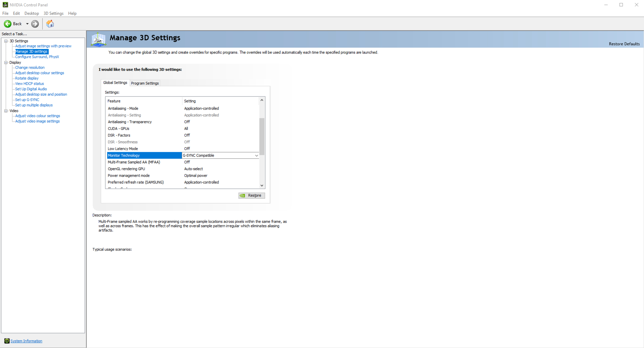Open the System Information link
644x348 pixels.
click(x=26, y=341)
